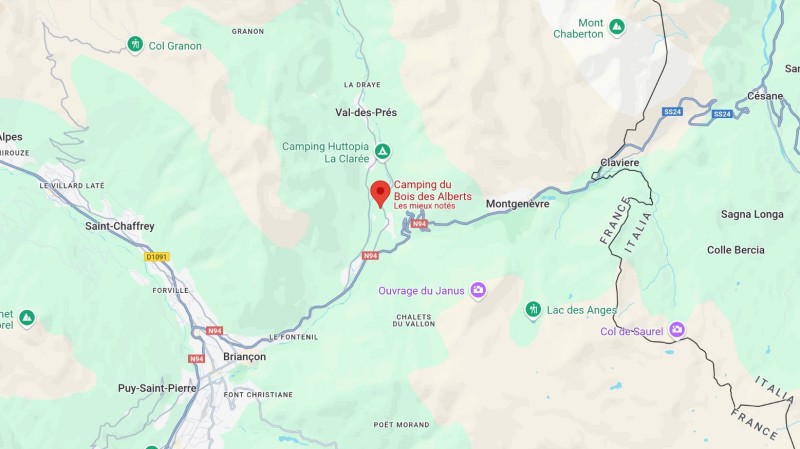Image resolution: width=800 pixels, height=449 pixels.
Task: Select the Puy-Saint-Pierre label
Action: tap(157, 388)
